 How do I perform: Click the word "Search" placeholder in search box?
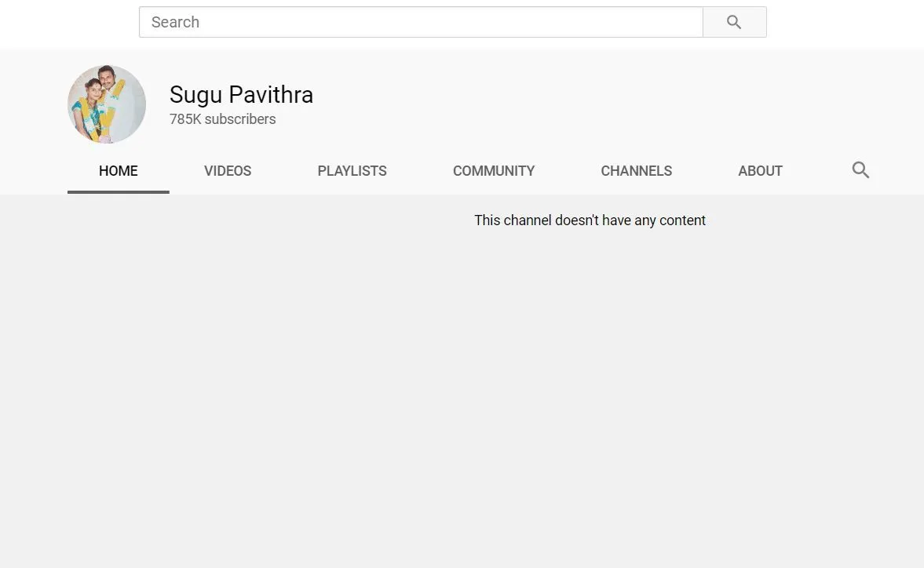(175, 22)
